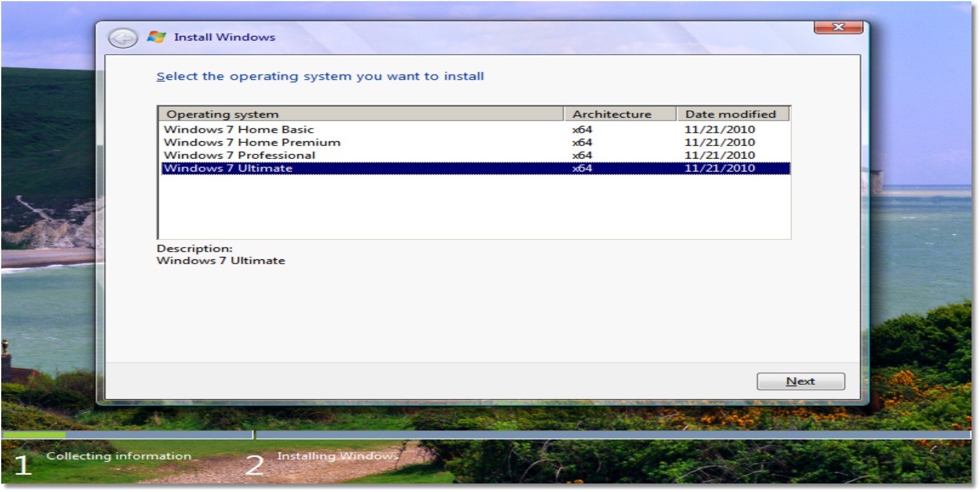The image size is (980, 492).
Task: Click Collecting information step label
Action: pyautogui.click(x=119, y=456)
